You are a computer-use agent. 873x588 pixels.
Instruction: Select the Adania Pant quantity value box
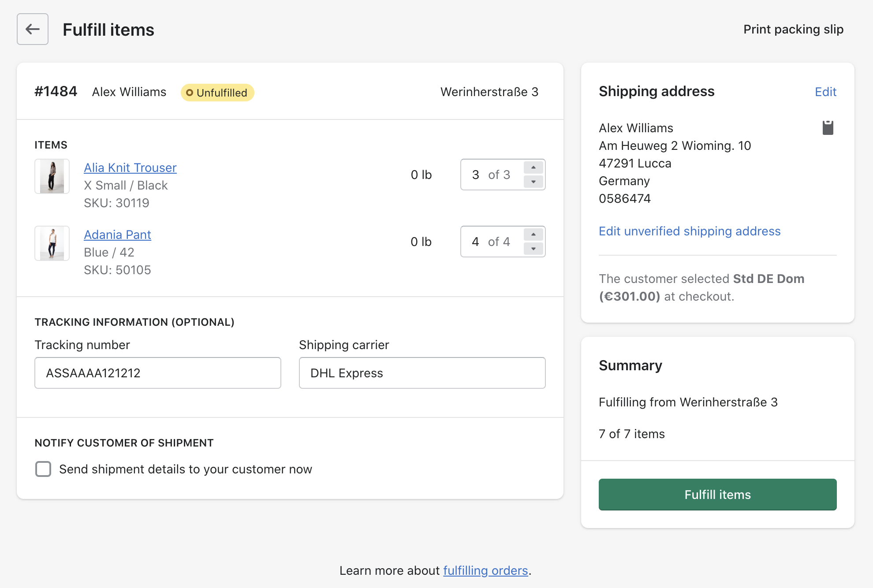[x=489, y=242]
